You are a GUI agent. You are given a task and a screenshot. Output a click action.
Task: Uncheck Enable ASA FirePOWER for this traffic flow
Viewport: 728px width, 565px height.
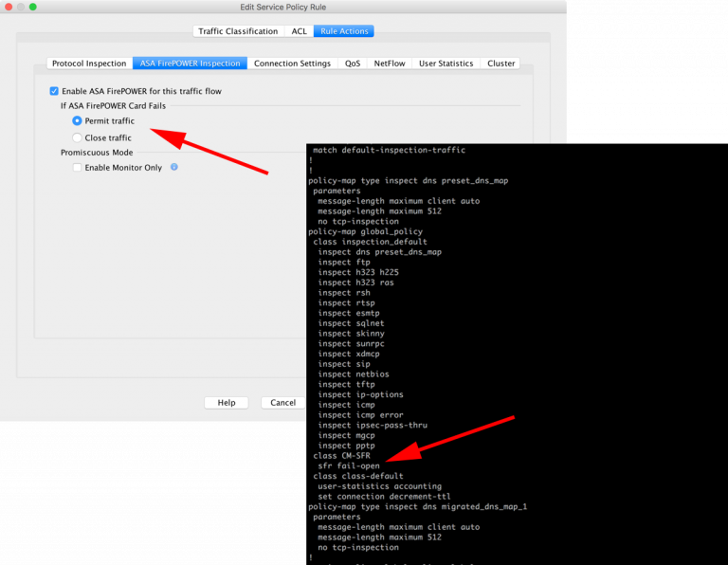click(x=54, y=91)
